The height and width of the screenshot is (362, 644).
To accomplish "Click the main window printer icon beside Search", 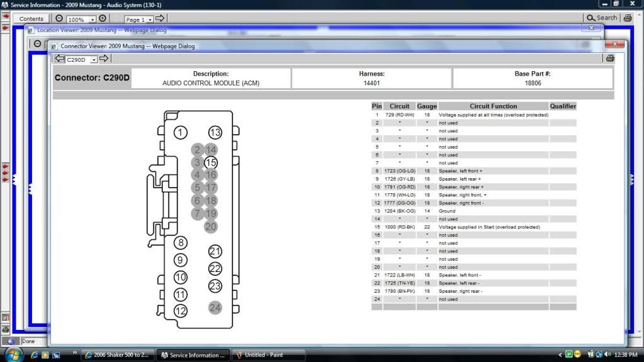I will (x=627, y=18).
